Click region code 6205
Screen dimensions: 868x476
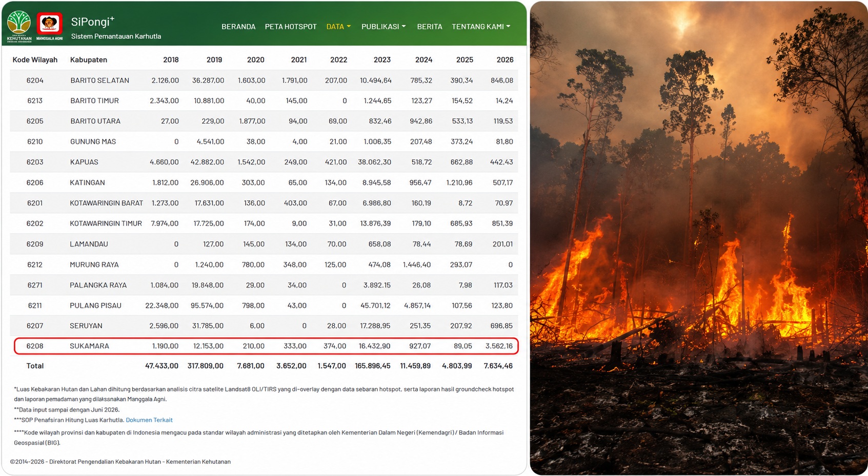click(35, 121)
